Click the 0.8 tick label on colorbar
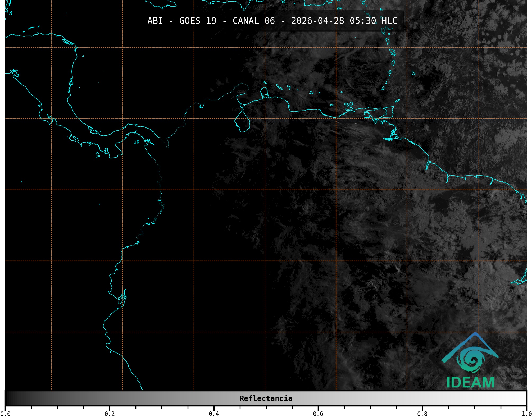Viewport: 532px width, 417px height. coord(422,414)
